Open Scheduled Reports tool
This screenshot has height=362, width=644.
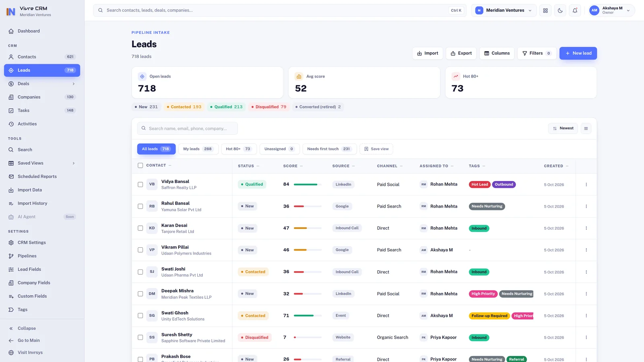point(42,177)
